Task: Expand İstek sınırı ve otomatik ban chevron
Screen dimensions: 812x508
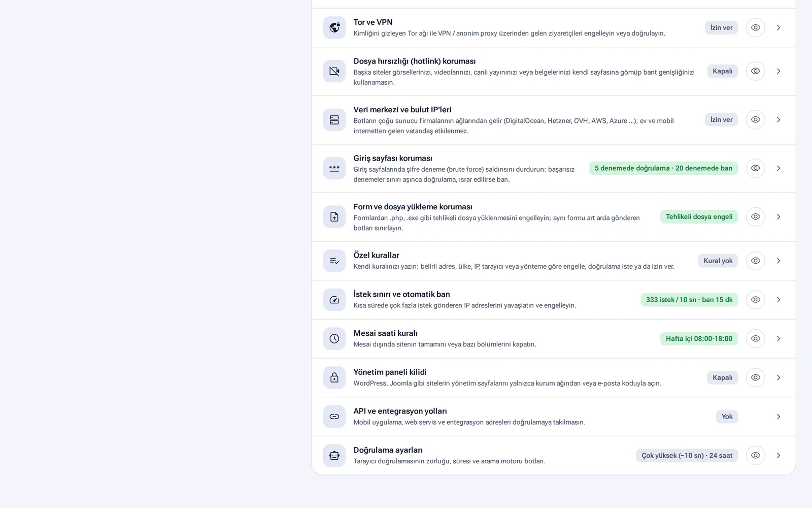Action: [779, 300]
